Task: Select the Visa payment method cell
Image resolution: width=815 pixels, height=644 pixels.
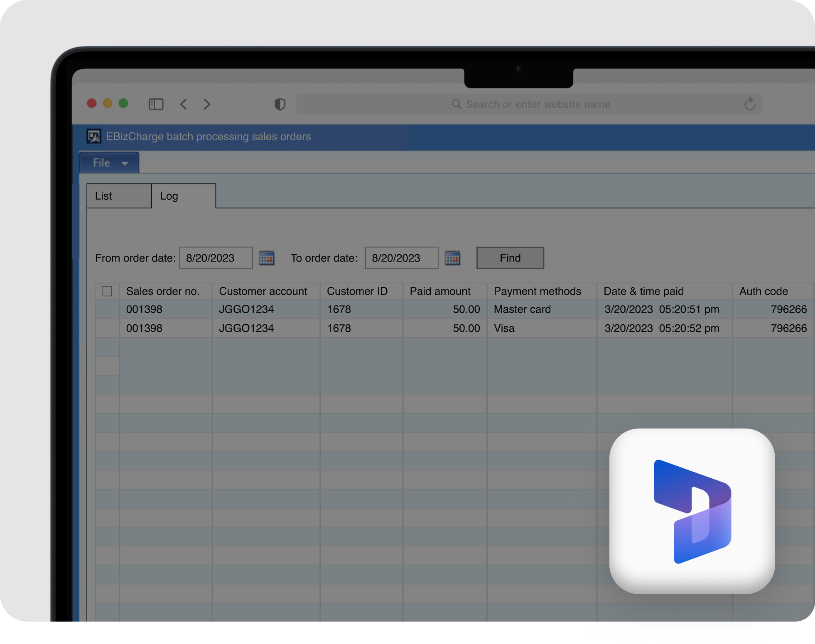Action: 542,328
